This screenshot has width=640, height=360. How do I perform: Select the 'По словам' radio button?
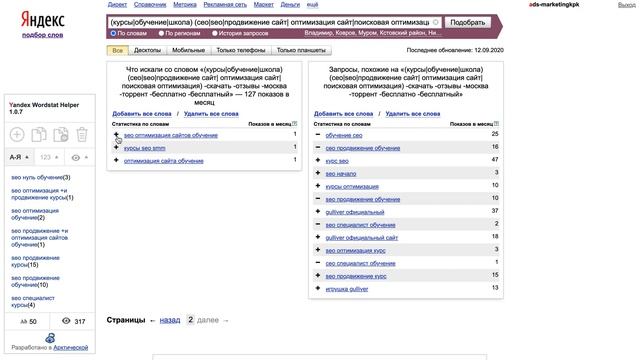(113, 33)
